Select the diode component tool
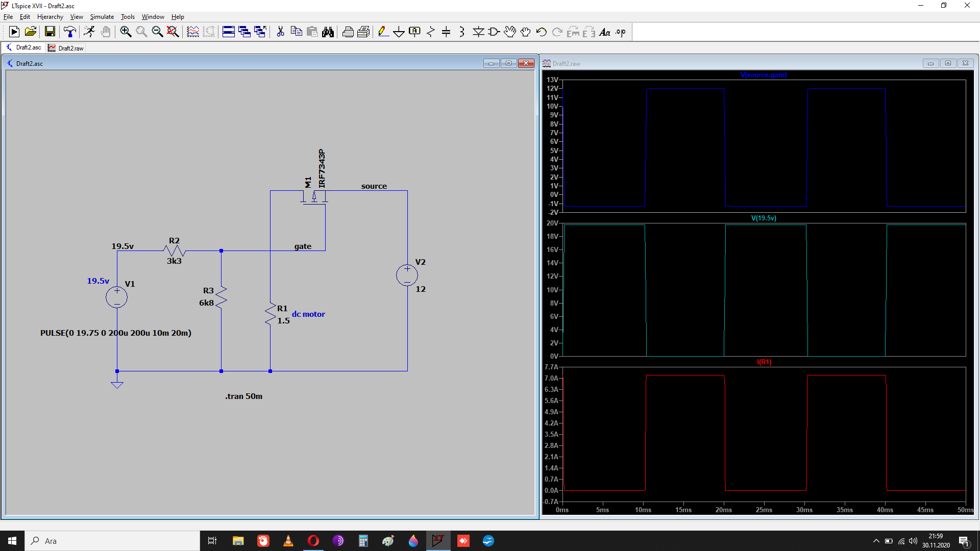The image size is (980, 551). [x=478, y=32]
